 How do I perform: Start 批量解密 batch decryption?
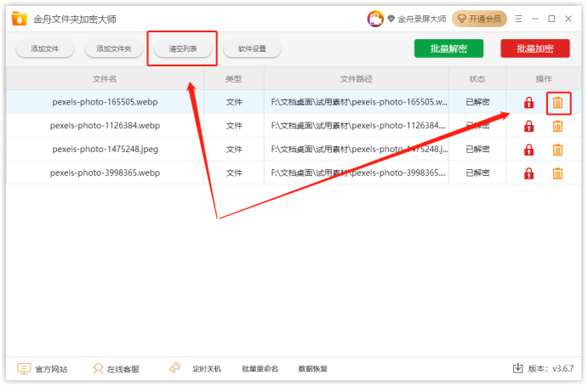click(x=448, y=48)
